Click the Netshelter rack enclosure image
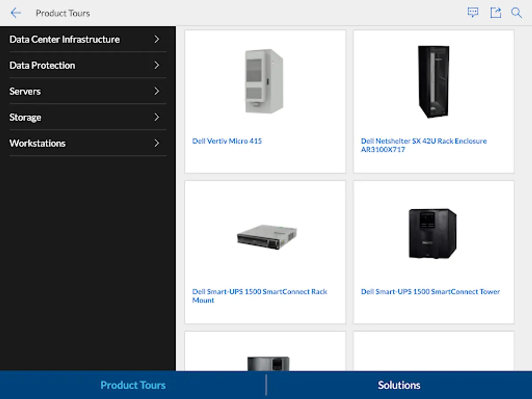The width and height of the screenshot is (532, 399). point(433,82)
